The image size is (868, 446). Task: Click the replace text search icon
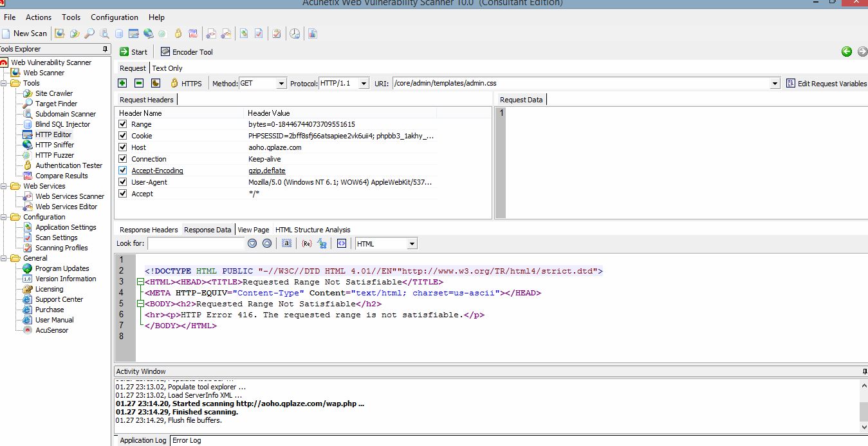click(322, 243)
